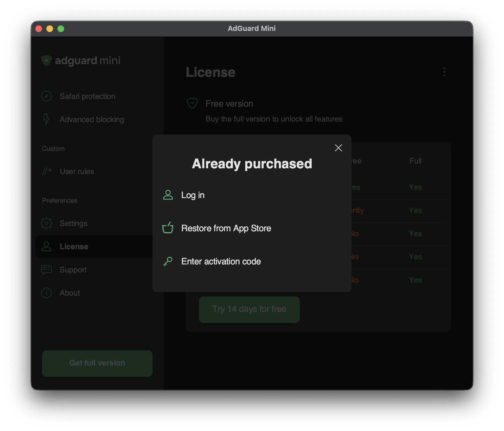Select Restore from App Store

point(226,228)
